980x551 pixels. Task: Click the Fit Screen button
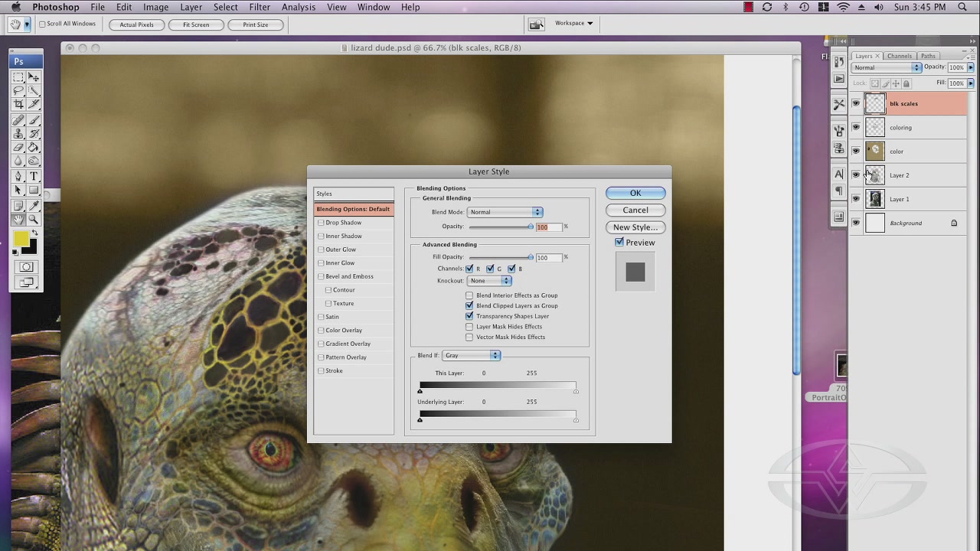point(196,24)
